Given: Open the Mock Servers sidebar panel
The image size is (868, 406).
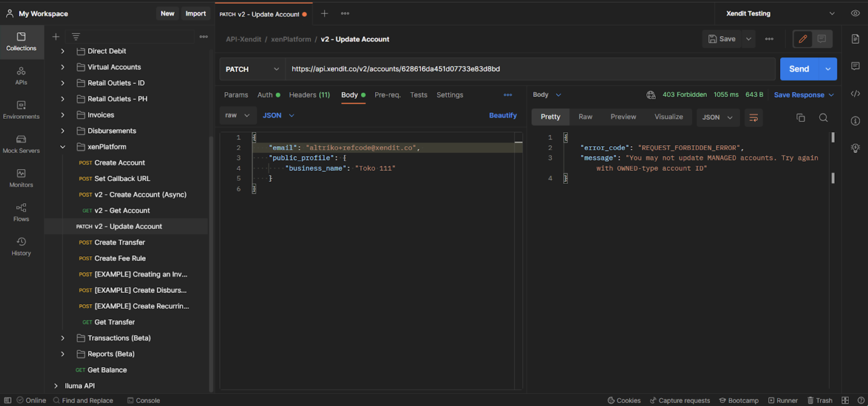Looking at the screenshot, I should click(21, 144).
